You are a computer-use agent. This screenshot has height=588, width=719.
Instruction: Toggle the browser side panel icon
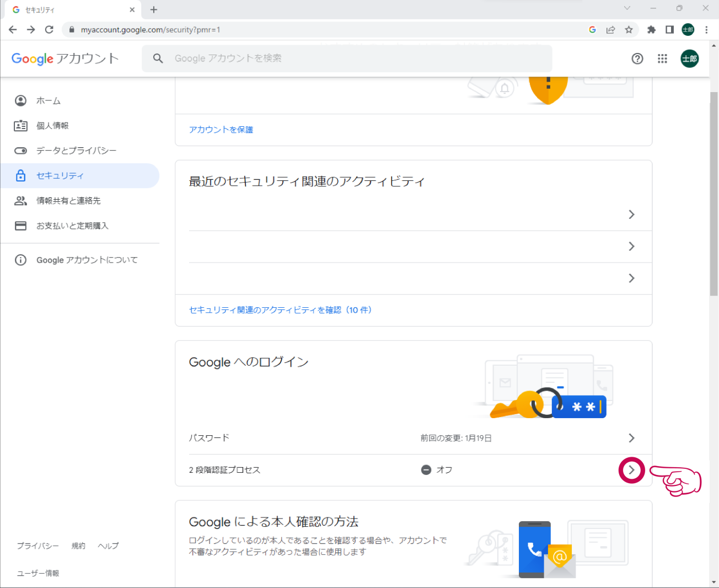point(669,30)
